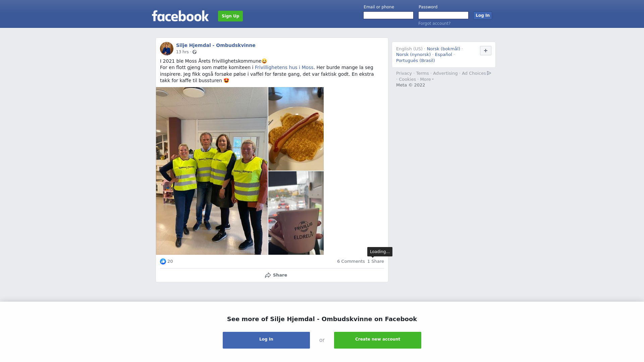The height and width of the screenshot is (362, 644).
Task: Open the Frivillig Eldreliv mug photo
Action: point(296,213)
